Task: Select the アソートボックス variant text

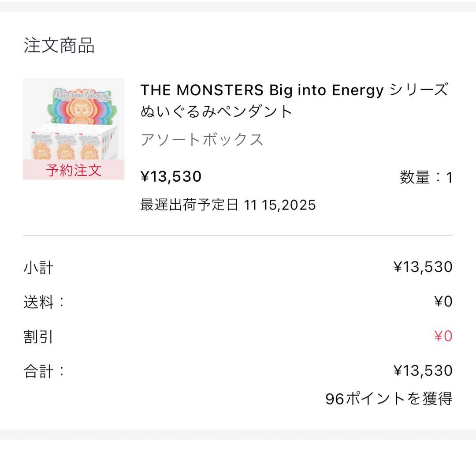Action: point(202,140)
